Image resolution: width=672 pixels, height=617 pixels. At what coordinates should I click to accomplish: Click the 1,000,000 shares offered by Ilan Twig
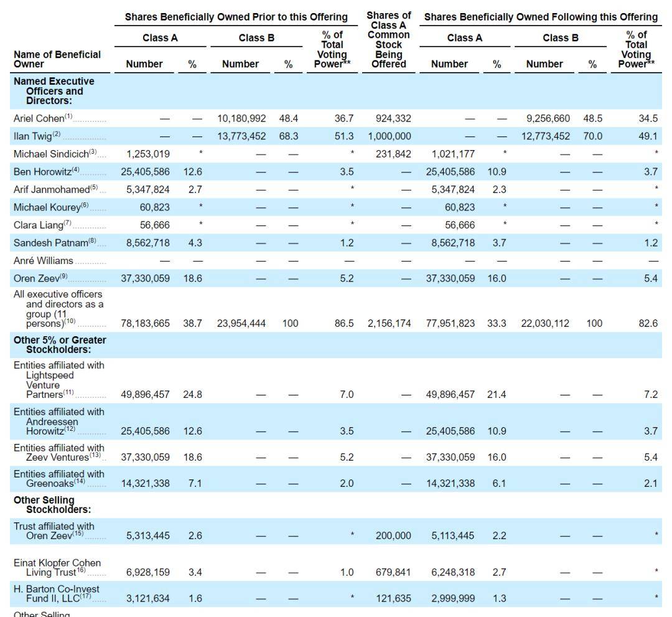[x=389, y=136]
